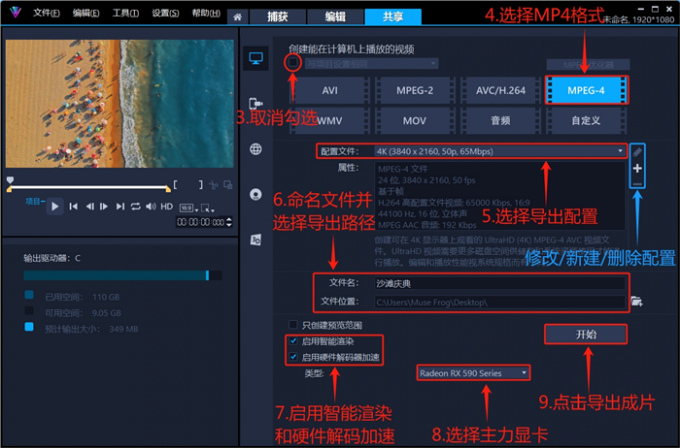This screenshot has height=448, width=680.
Task: Click the timecode stepper arrows
Action: click(229, 222)
